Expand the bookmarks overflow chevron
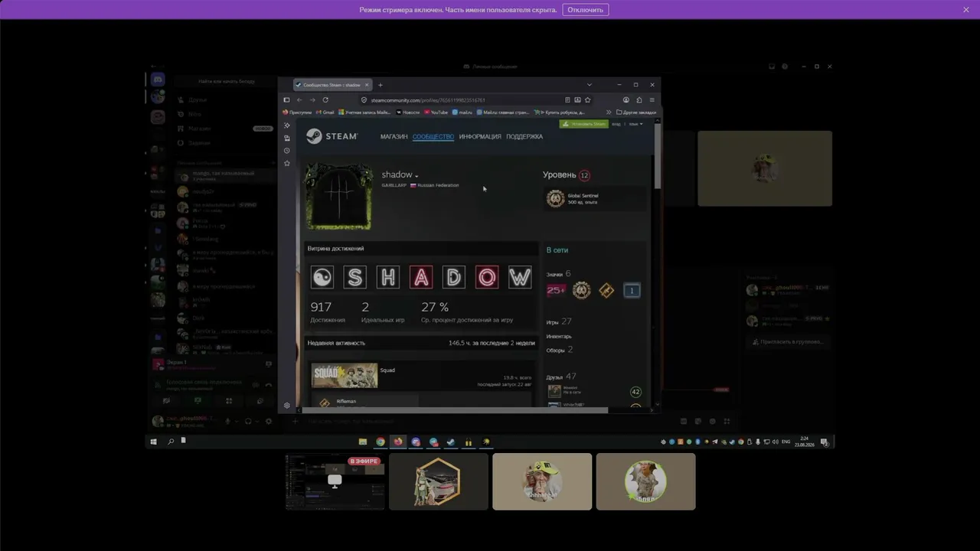The image size is (980, 551). 609,112
